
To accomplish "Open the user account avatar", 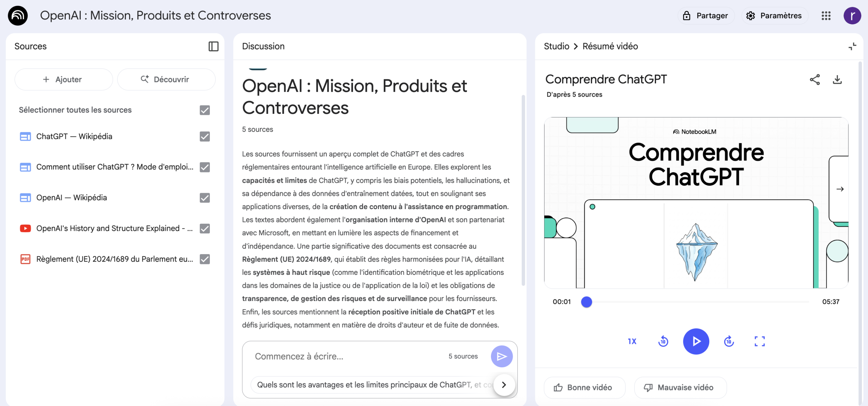I will (x=852, y=16).
